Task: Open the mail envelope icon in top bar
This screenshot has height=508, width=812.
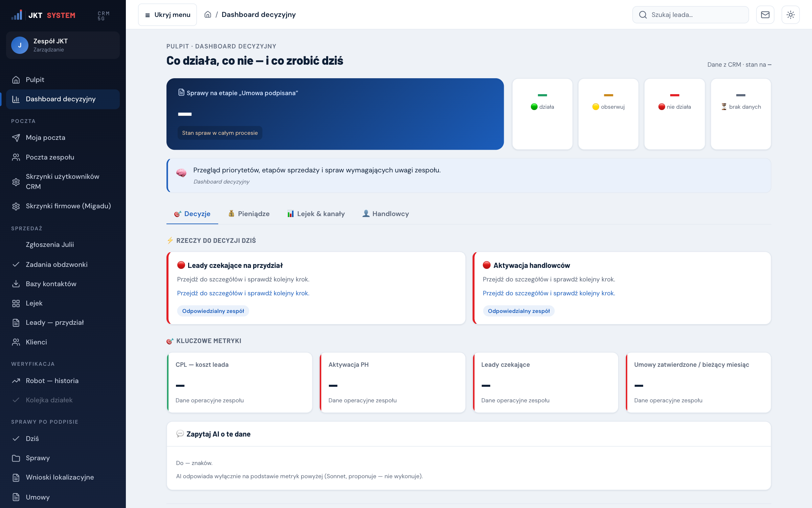Action: [765, 15]
